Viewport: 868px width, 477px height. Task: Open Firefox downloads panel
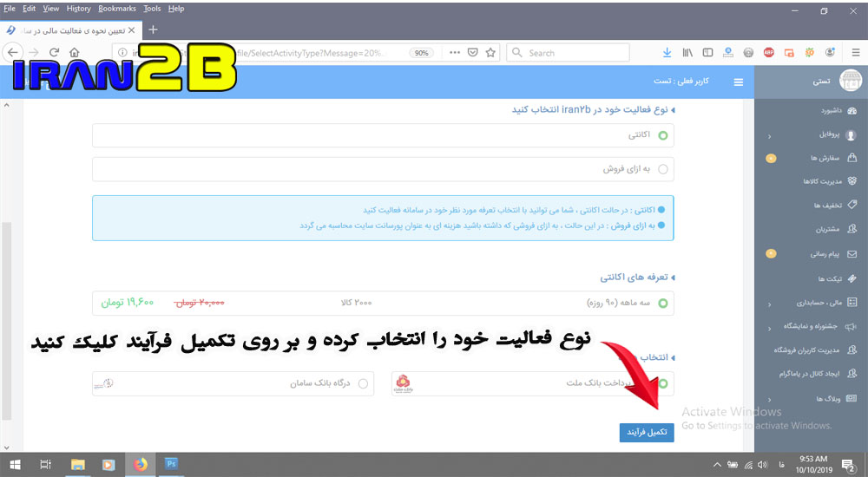coord(667,53)
